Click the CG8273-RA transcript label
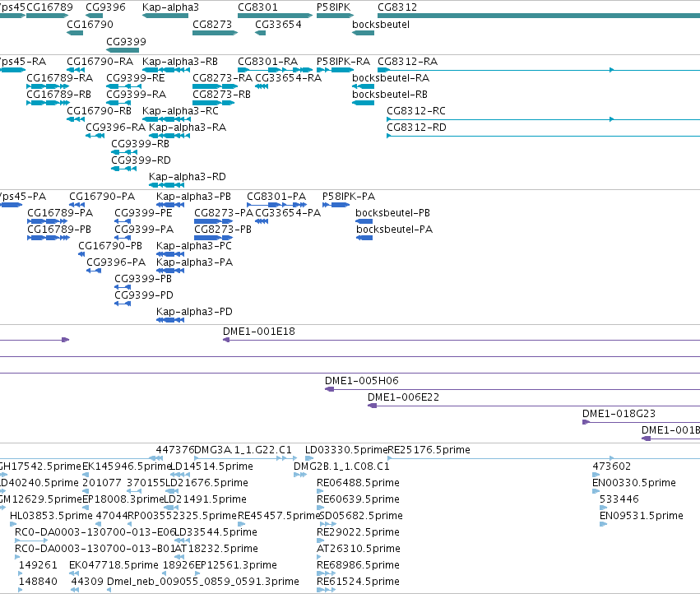The height and width of the screenshot is (594, 700). coord(222,77)
